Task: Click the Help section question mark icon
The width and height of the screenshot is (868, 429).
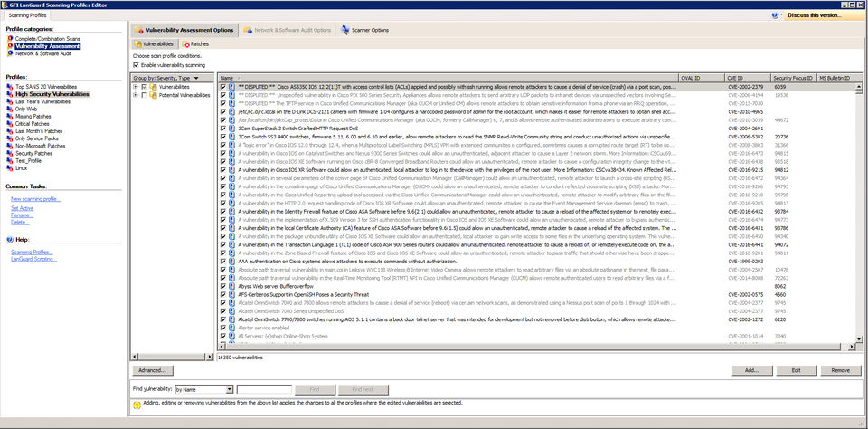Action: coord(9,240)
